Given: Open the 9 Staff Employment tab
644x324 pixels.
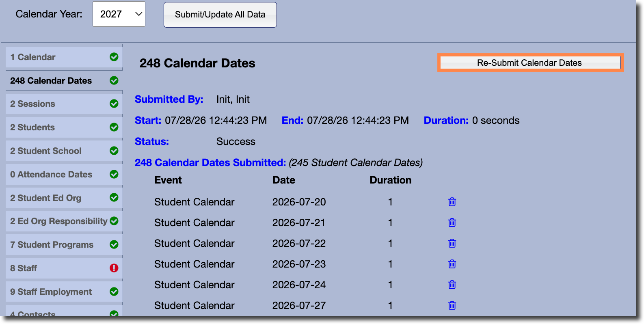Looking at the screenshot, I should pos(64,292).
